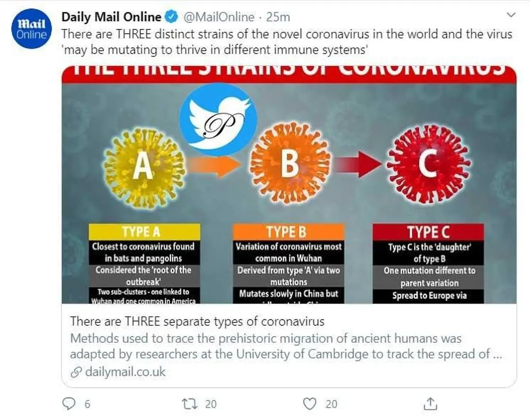Click headline 'There are THREE separate types'
Image resolution: width=530 pixels, height=420 pixels.
point(197,321)
